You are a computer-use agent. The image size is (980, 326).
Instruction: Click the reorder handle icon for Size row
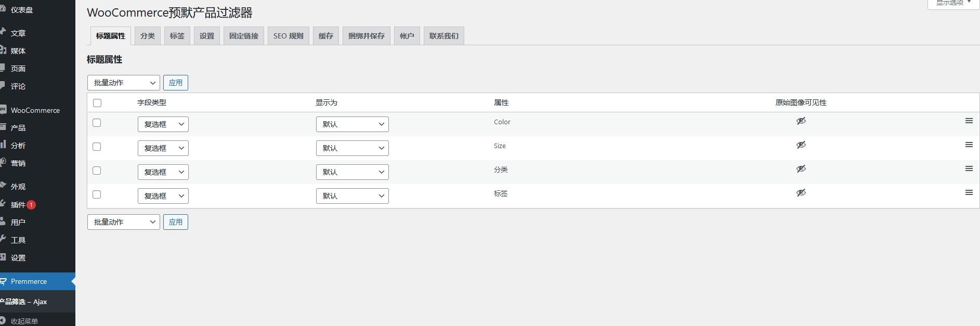(x=969, y=145)
